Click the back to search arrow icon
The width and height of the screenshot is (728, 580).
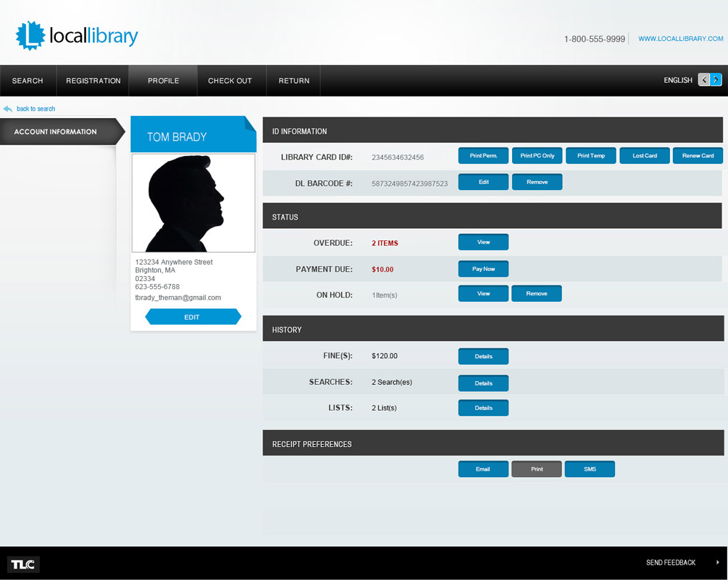[x=8, y=109]
